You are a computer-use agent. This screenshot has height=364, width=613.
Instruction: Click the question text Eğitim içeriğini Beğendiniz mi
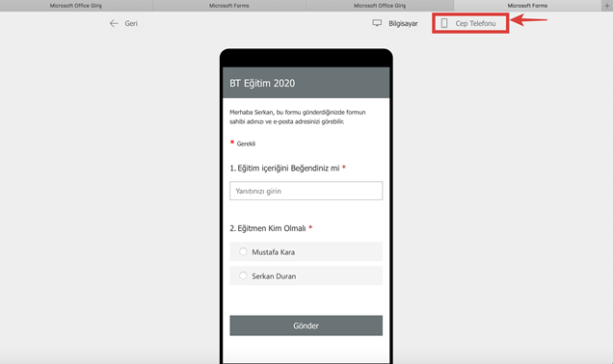288,169
